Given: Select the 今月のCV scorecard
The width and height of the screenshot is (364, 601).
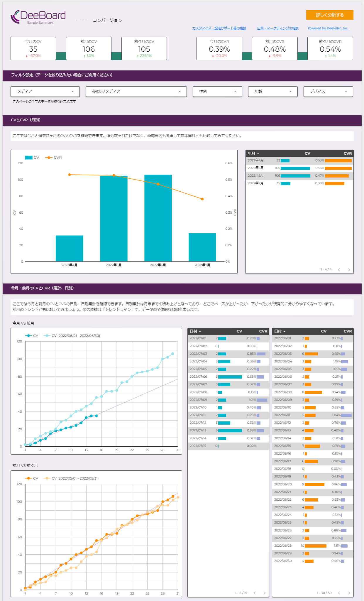Looking at the screenshot, I should (x=33, y=48).
